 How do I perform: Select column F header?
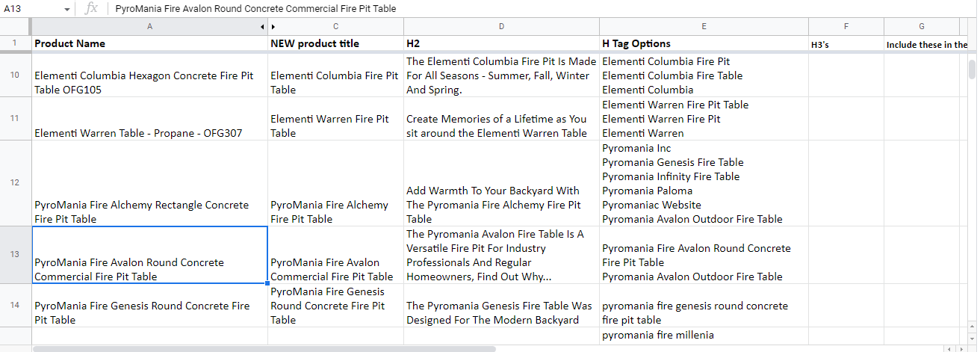846,26
